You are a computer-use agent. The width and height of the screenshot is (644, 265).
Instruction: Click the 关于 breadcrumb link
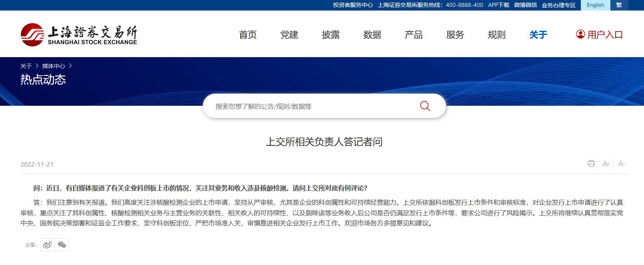pyautogui.click(x=26, y=66)
